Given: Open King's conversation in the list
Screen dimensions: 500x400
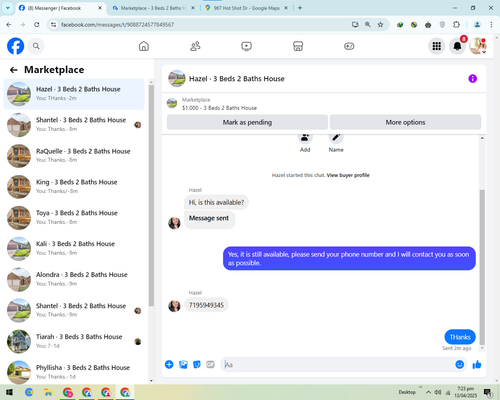Looking at the screenshot, I should 74,187.
